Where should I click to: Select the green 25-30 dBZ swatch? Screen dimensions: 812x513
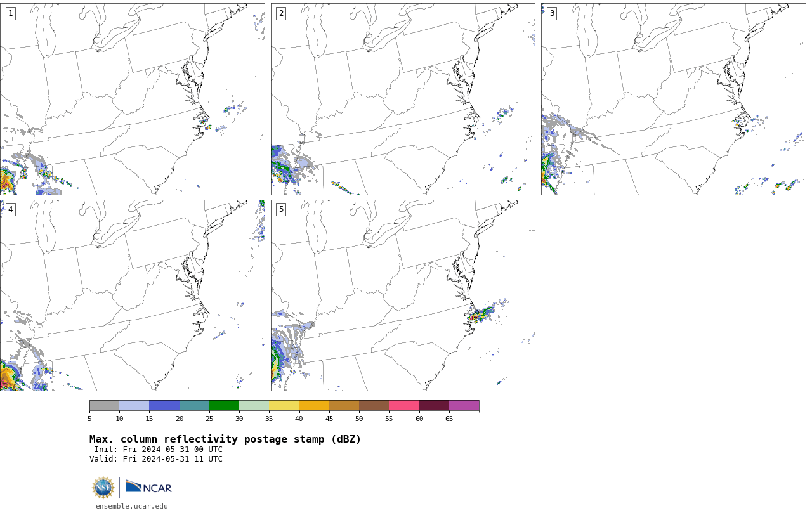pyautogui.click(x=224, y=406)
